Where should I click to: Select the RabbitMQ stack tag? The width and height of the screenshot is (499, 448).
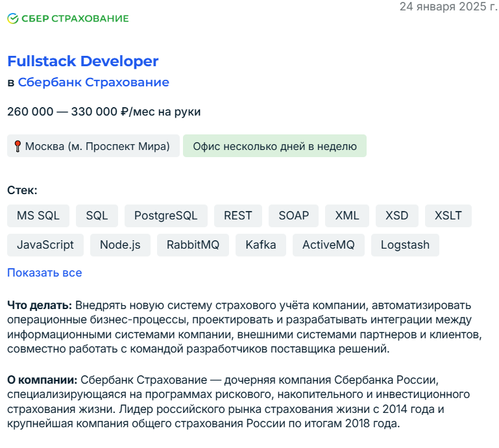(193, 245)
